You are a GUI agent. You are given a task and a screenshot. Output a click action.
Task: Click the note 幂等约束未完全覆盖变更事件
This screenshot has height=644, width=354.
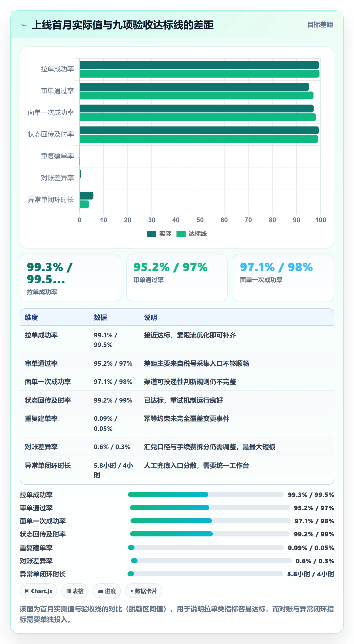187,418
